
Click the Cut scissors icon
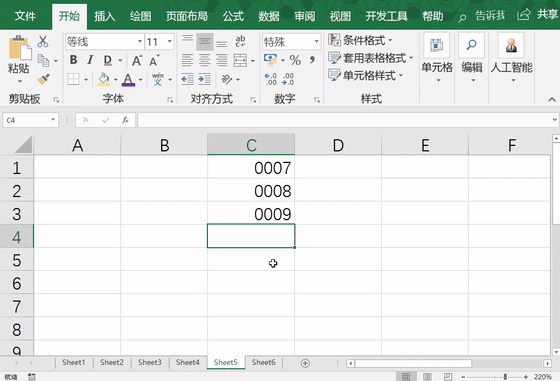43,42
